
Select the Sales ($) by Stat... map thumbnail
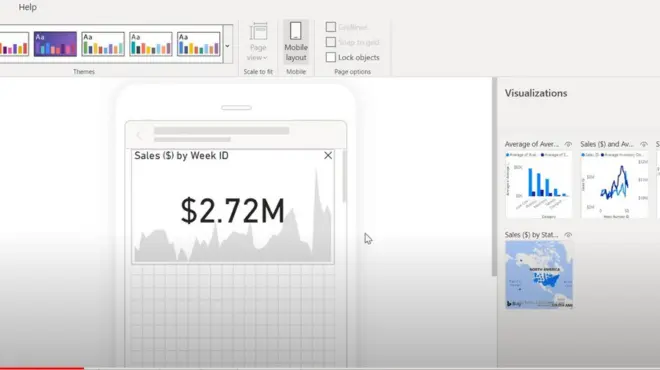(539, 274)
